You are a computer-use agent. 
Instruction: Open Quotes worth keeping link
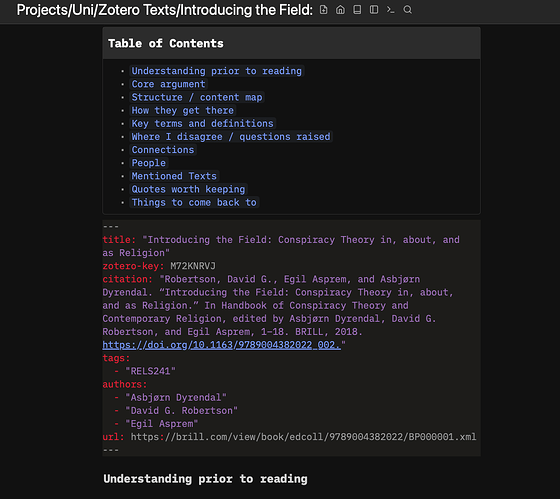click(x=188, y=189)
